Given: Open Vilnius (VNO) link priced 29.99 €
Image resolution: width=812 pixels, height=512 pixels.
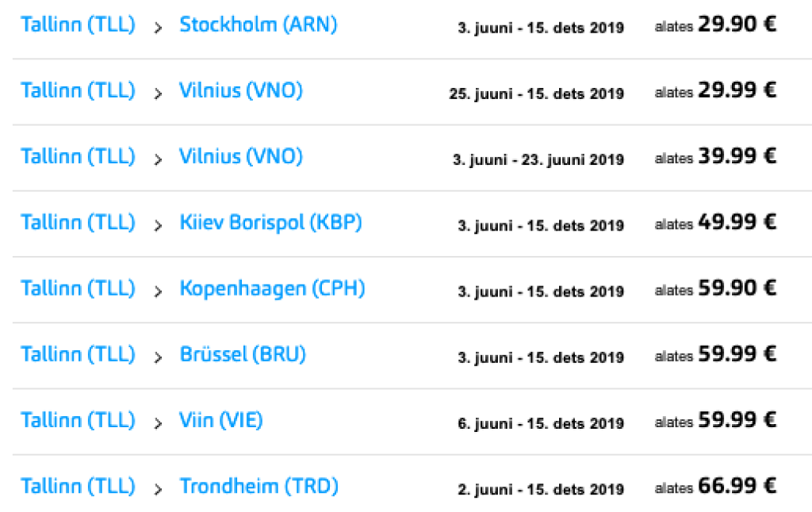Looking at the screenshot, I should point(241,90).
